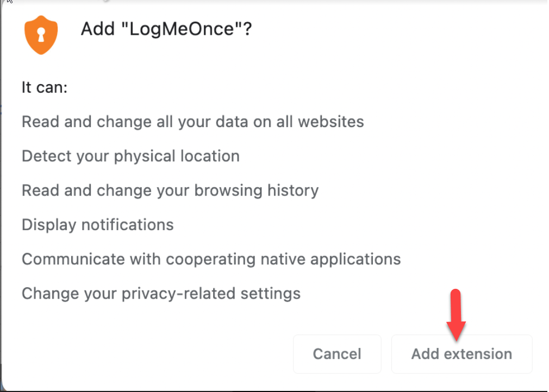This screenshot has width=549, height=392.
Task: Click the keyhole inside the shield logo
Action: [41, 35]
